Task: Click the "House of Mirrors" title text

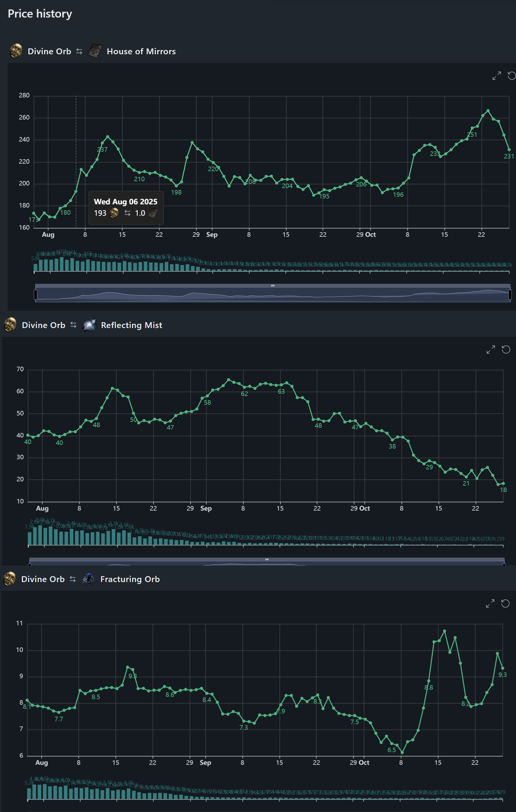Action: click(x=141, y=51)
